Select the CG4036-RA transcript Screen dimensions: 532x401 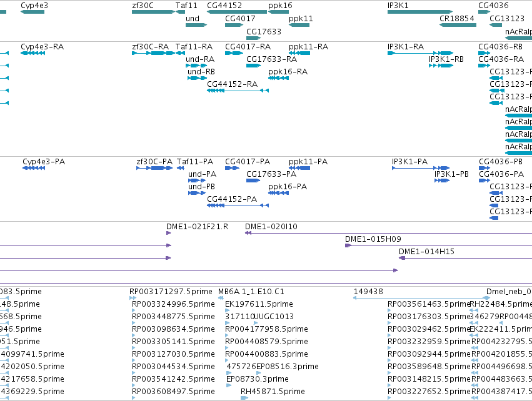pos(484,66)
